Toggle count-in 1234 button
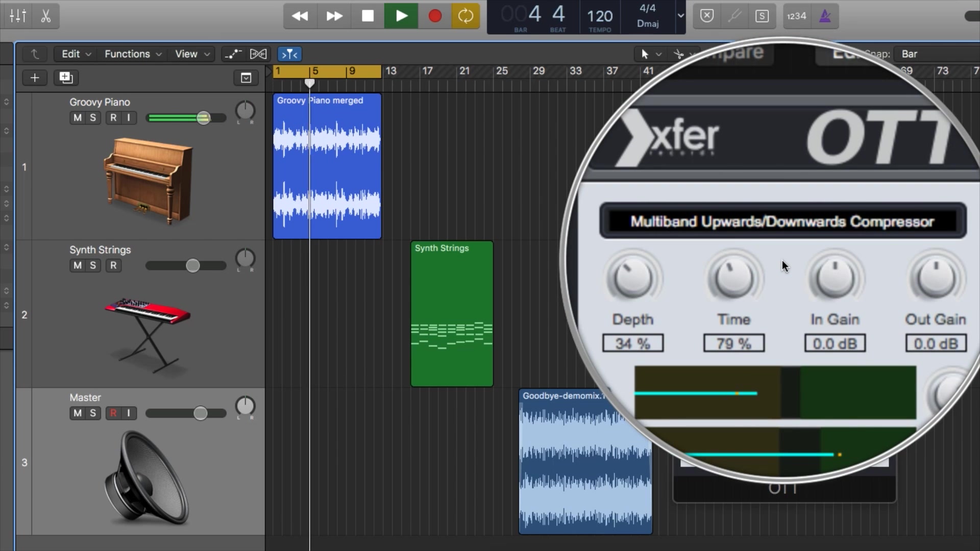The width and height of the screenshot is (980, 551). (796, 16)
